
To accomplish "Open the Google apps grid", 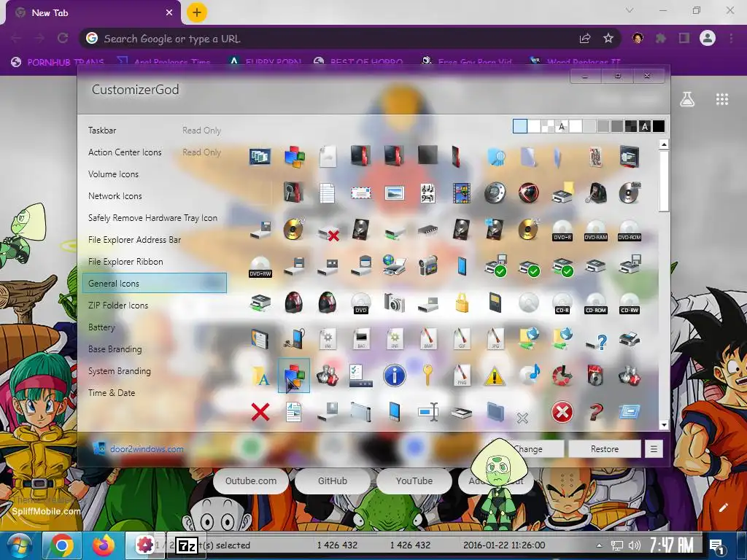I will point(722,99).
